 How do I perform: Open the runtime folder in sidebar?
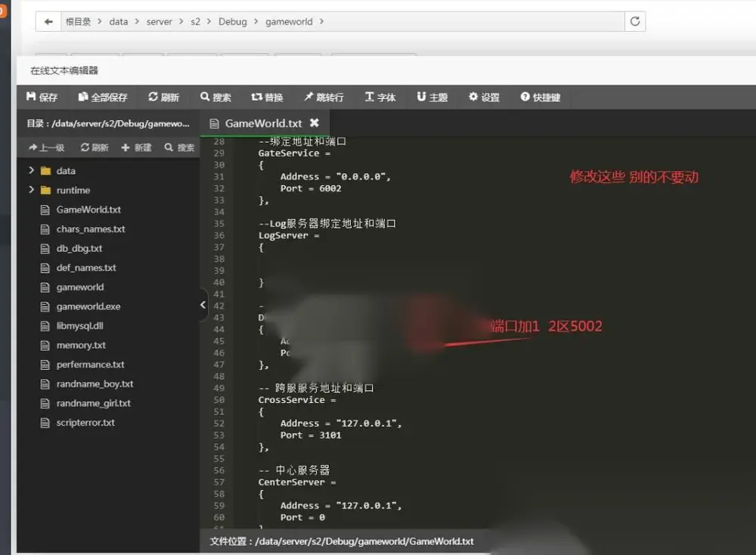73,190
